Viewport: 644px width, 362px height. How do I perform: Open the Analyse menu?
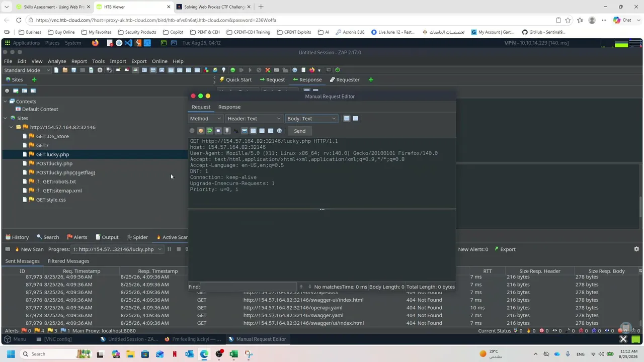click(x=57, y=61)
